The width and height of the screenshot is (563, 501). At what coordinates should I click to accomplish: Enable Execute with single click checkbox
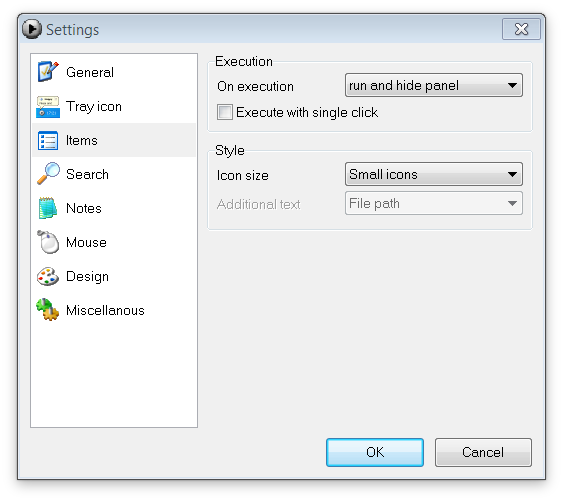[225, 112]
